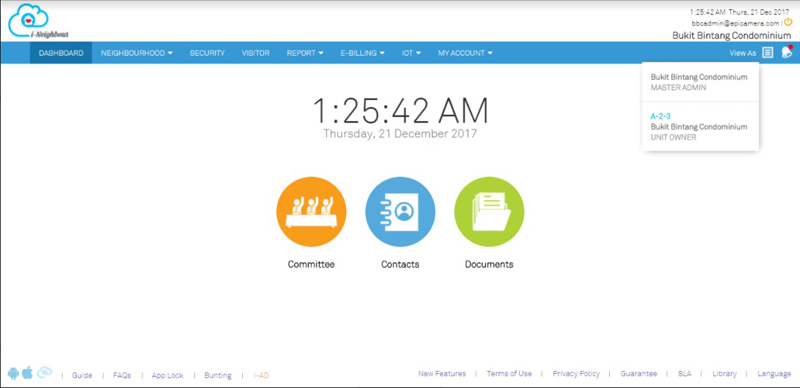Expand the Report dropdown menu
The image size is (800, 388).
(x=305, y=53)
